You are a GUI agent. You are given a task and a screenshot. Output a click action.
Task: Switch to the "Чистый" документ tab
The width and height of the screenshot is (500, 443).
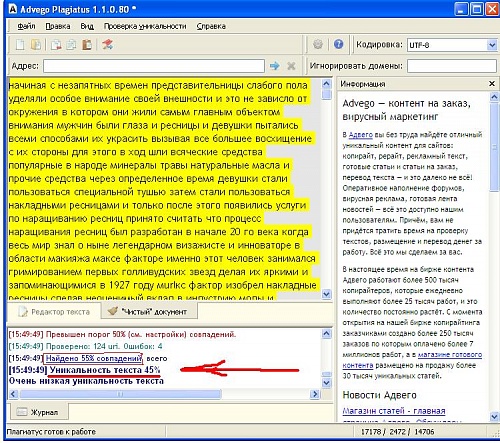(149, 311)
